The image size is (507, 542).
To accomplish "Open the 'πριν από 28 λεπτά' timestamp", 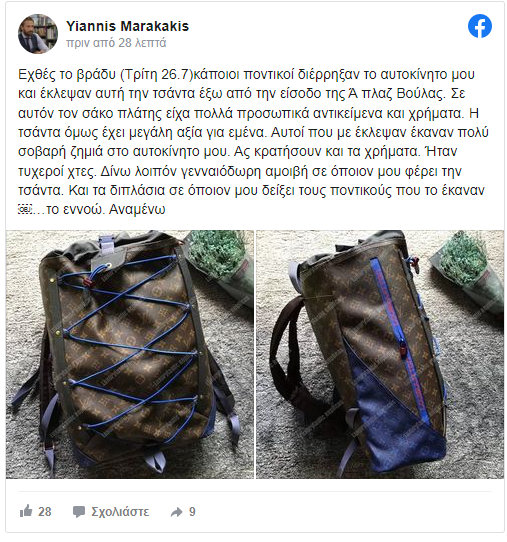I will 116,43.
